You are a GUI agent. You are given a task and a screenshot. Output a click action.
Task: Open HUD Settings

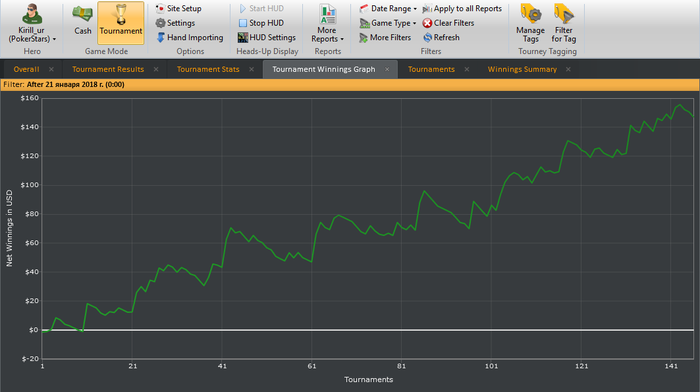coord(267,38)
